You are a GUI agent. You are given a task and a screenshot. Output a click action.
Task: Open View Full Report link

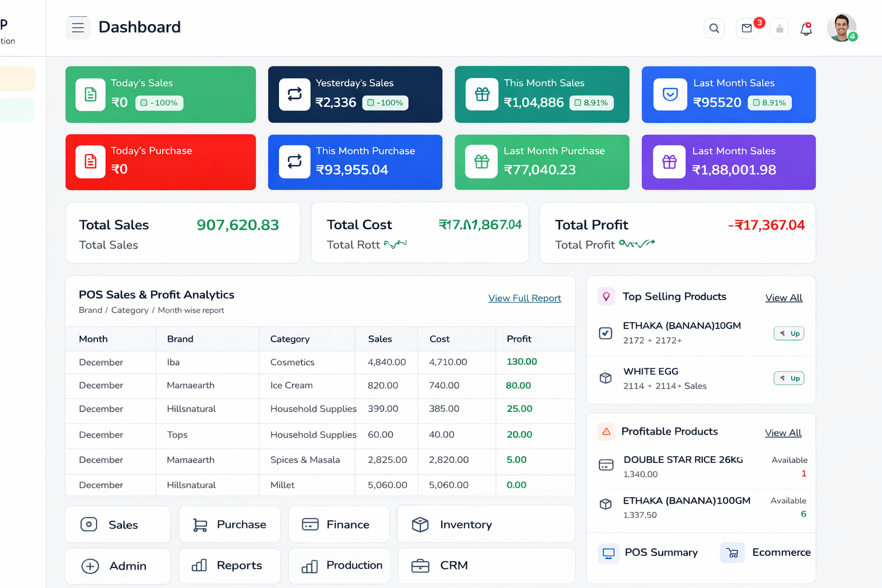point(524,298)
